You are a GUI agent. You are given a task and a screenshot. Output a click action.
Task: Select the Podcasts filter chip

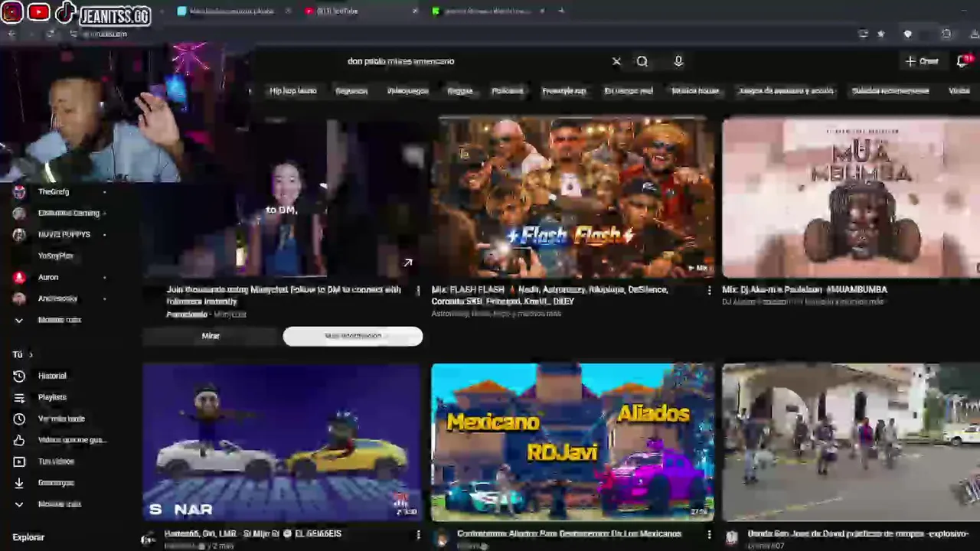[508, 90]
